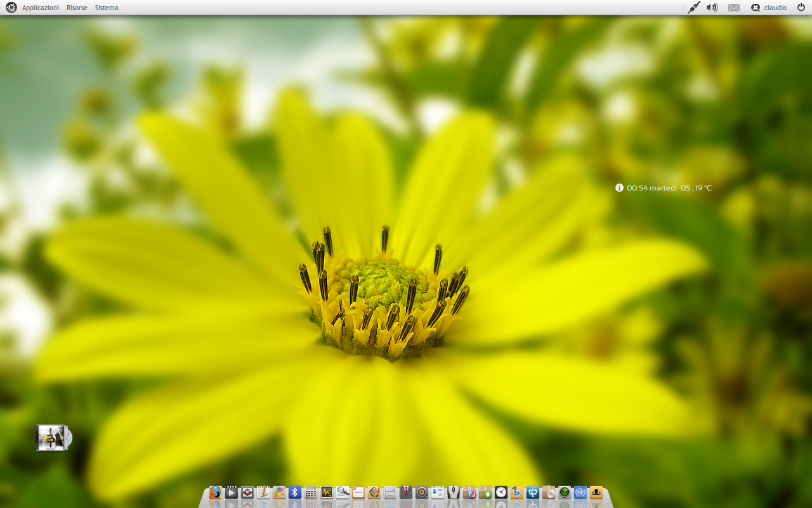This screenshot has width=812, height=508.
Task: Click the 19 °C temperature text
Action: [x=703, y=188]
